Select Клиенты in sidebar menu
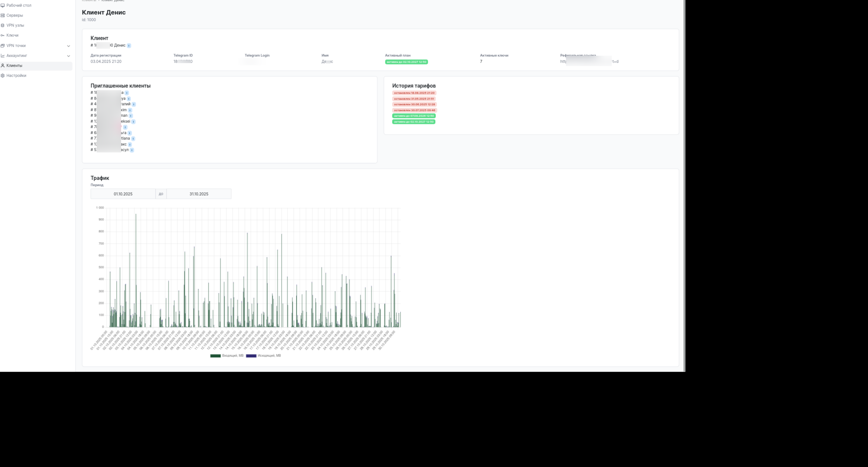The image size is (868, 467). pyautogui.click(x=14, y=66)
